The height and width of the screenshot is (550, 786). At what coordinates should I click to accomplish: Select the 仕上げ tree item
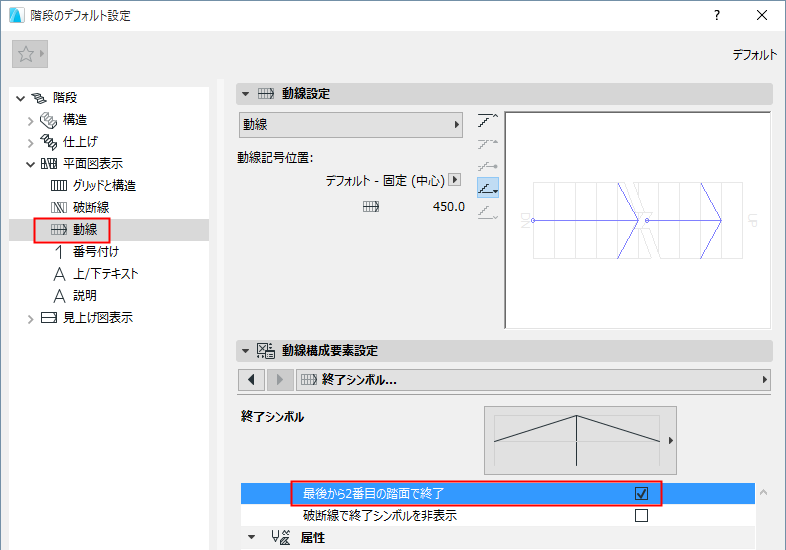click(x=80, y=142)
